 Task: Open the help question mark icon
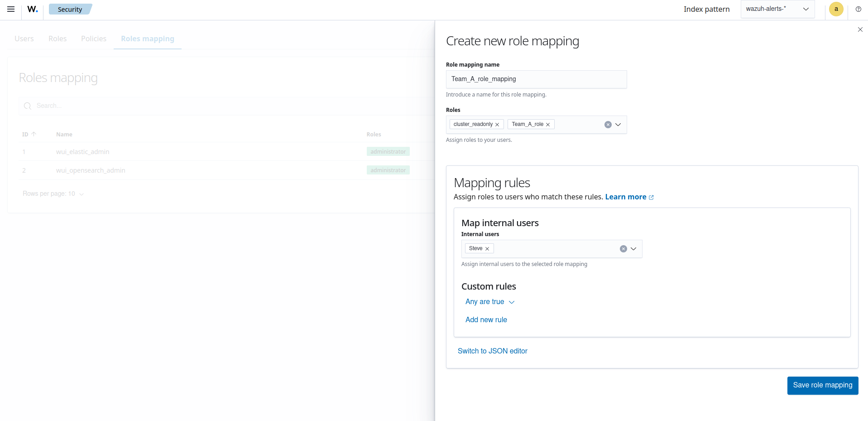858,9
